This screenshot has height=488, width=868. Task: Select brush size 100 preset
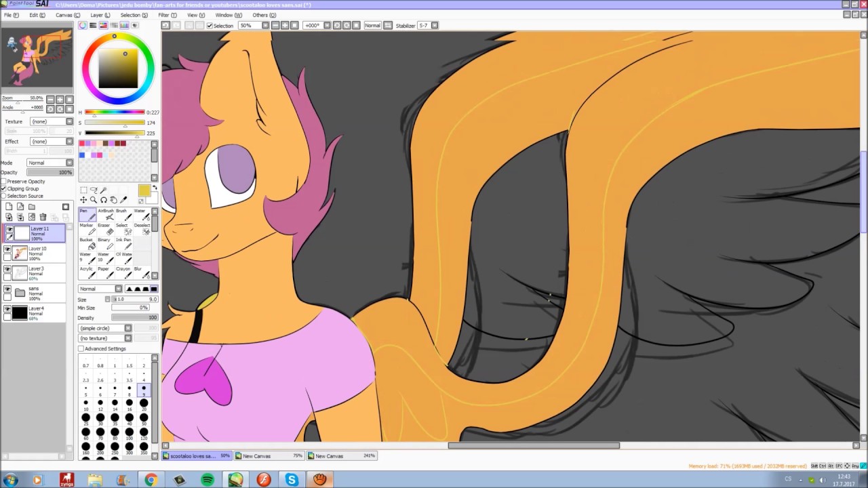tap(129, 432)
